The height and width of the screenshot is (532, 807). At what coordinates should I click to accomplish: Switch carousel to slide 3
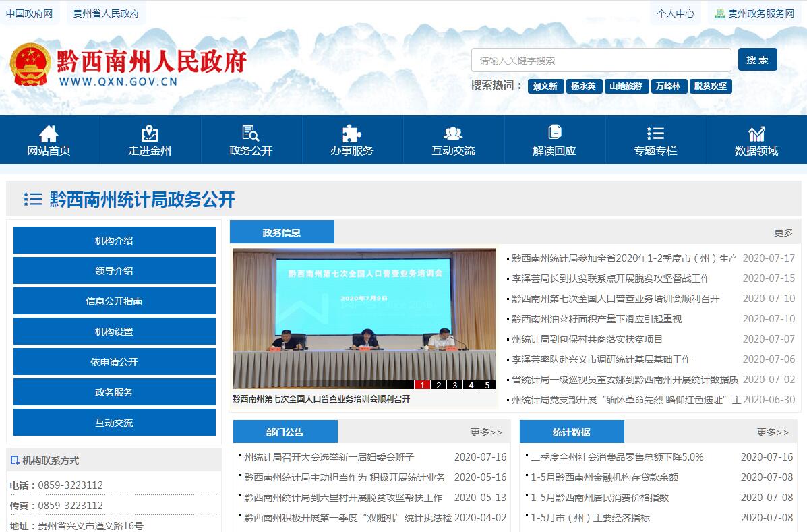tap(455, 385)
